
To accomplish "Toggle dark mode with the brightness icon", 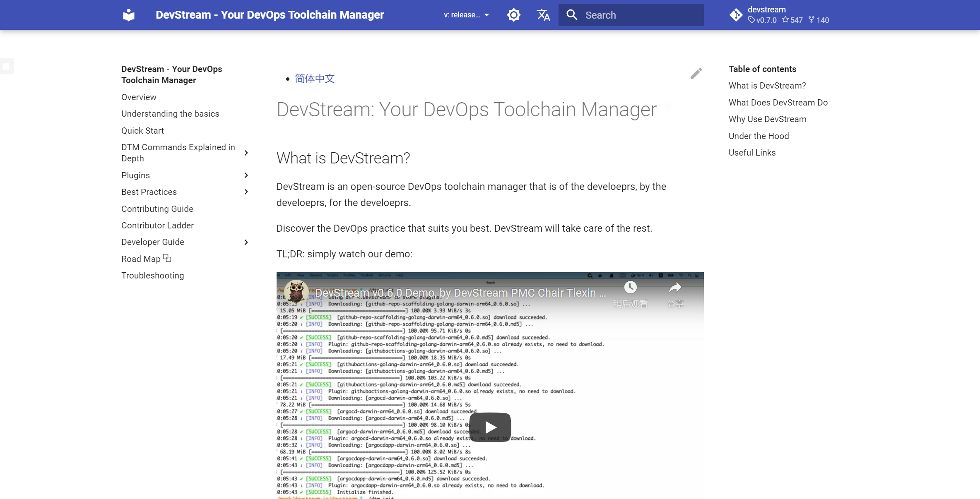I will coord(513,14).
